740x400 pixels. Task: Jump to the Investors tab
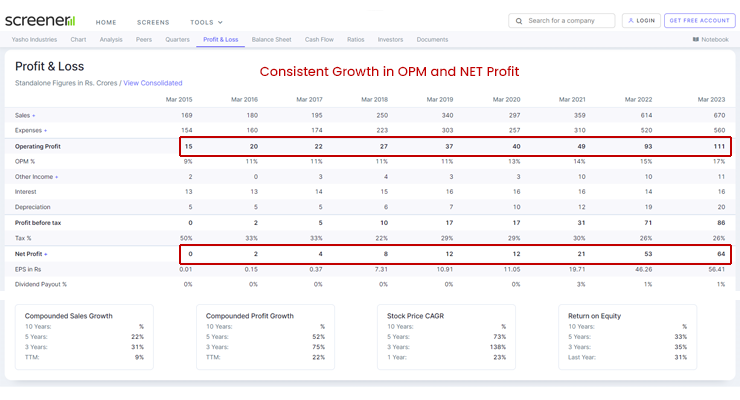(x=390, y=39)
